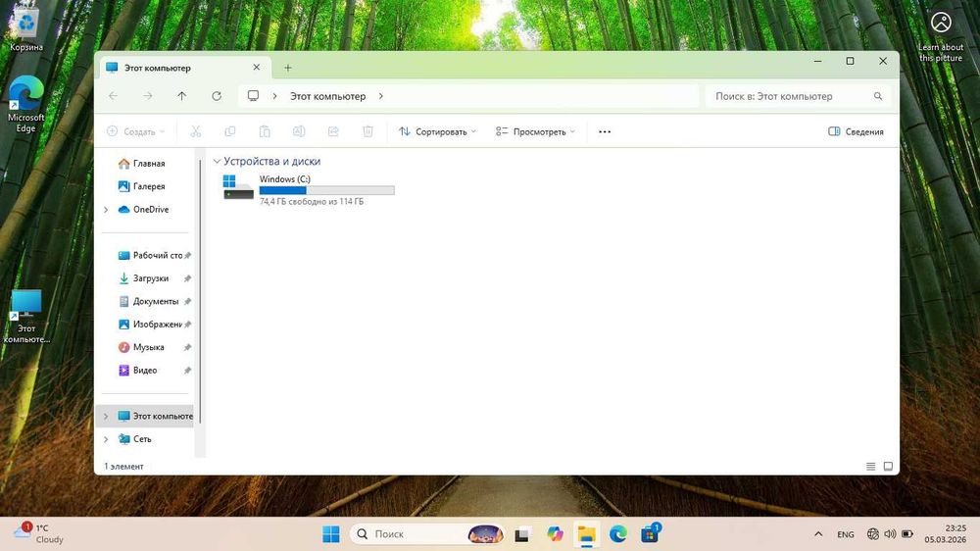The width and height of the screenshot is (980, 551).
Task: Open the See more three-dots menu
Action: click(x=605, y=131)
